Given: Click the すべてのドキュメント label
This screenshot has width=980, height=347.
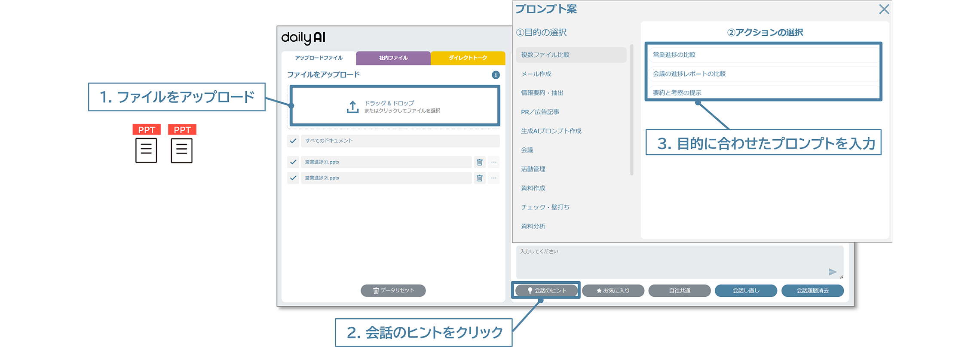Looking at the screenshot, I should tap(329, 141).
